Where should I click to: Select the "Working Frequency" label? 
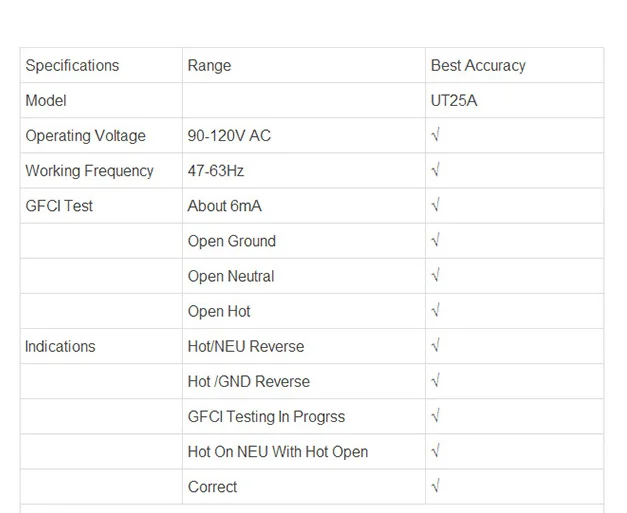tap(89, 171)
